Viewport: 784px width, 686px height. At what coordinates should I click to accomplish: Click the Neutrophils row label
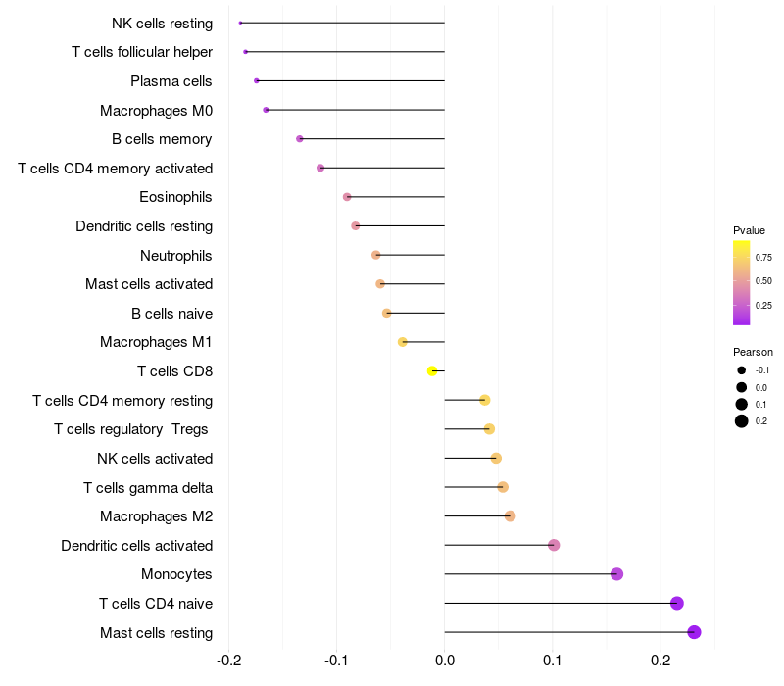pos(176,256)
